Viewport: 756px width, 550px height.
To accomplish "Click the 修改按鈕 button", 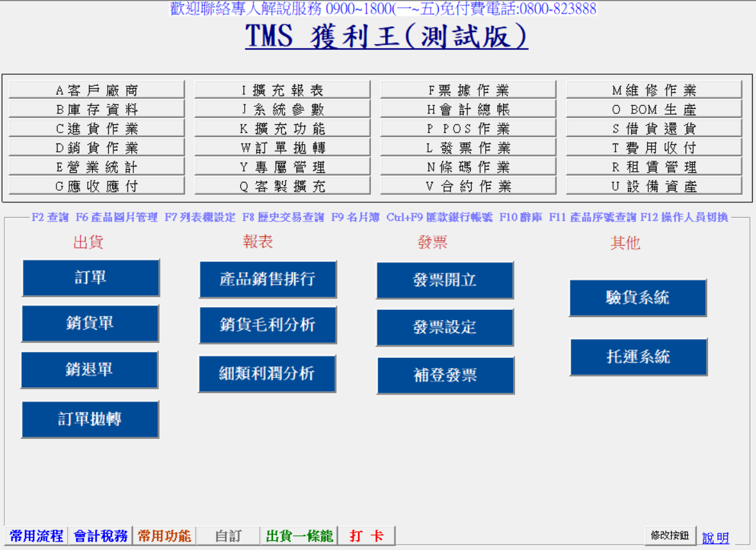I will tap(670, 535).
